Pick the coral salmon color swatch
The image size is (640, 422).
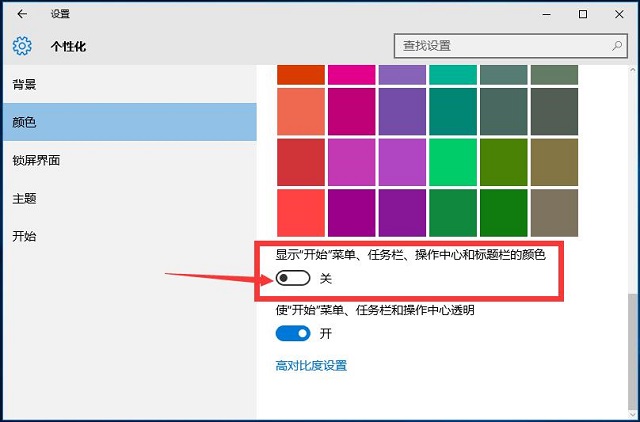300,110
